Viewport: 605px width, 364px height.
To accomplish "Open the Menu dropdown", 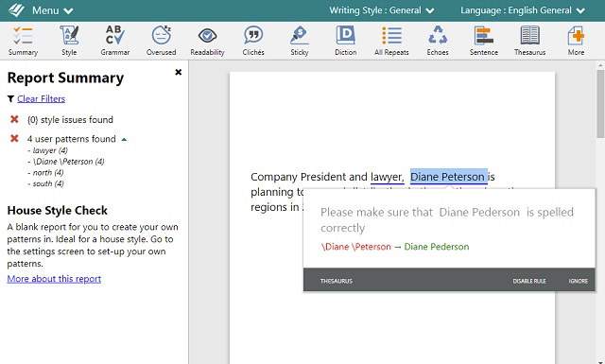I will 53,10.
